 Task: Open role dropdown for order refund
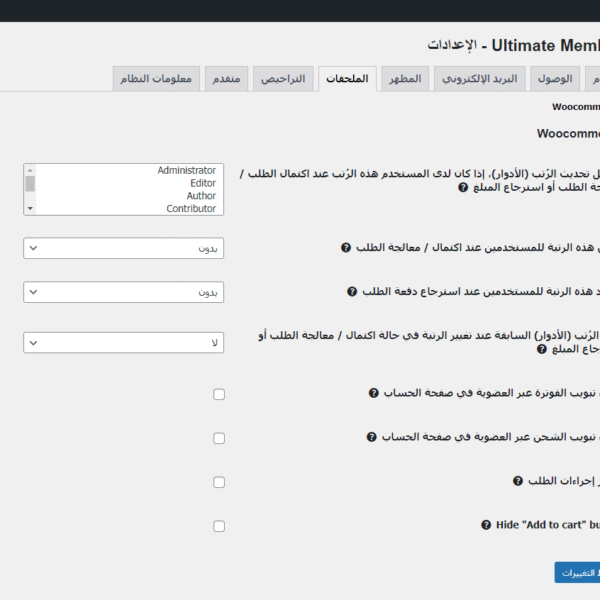tap(124, 292)
